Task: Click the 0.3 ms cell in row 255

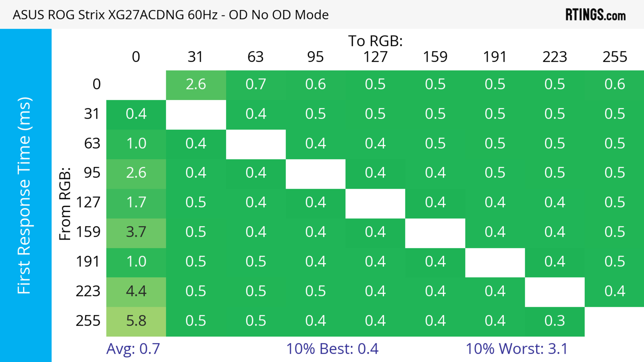Action: (x=554, y=321)
